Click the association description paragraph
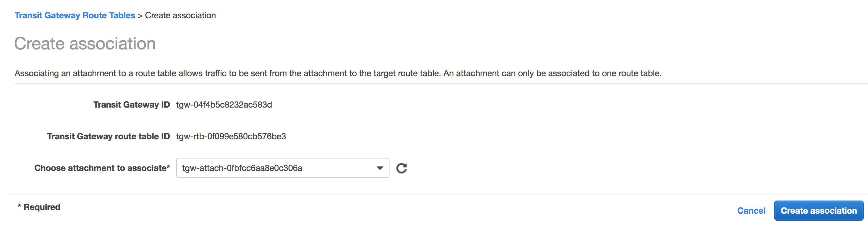 (x=338, y=73)
